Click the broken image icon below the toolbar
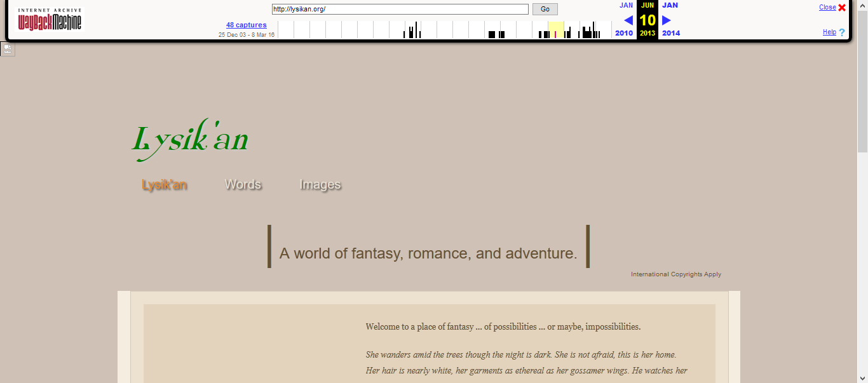This screenshot has width=868, height=383. (8, 49)
